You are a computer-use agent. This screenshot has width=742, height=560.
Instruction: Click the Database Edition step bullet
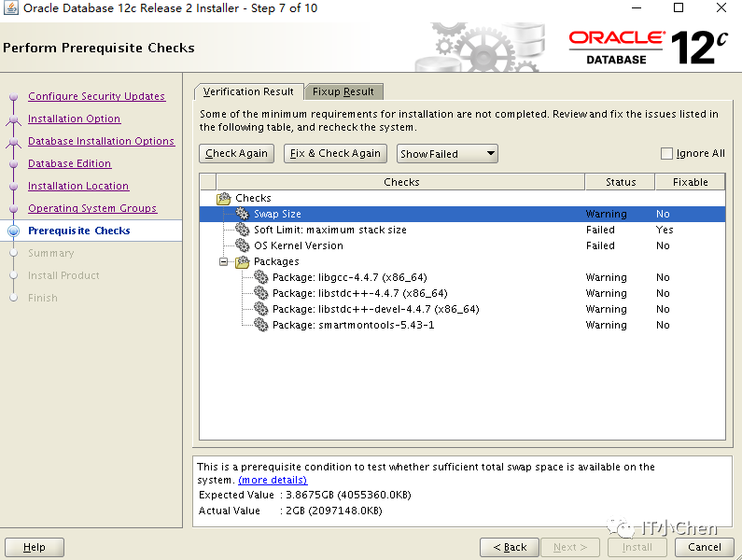point(14,163)
